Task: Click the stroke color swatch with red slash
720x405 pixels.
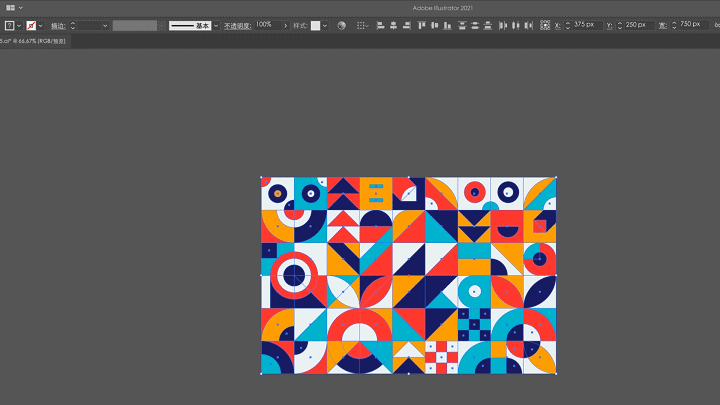Action: [31, 25]
